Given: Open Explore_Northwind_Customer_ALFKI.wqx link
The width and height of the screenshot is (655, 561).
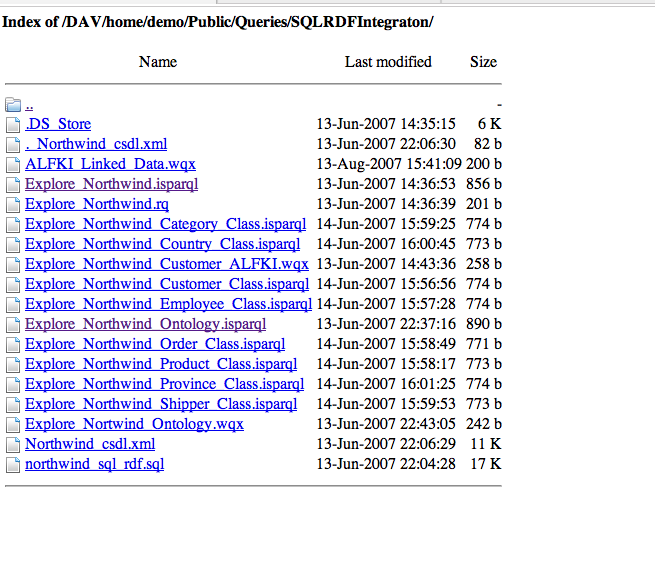Looking at the screenshot, I should click(167, 264).
